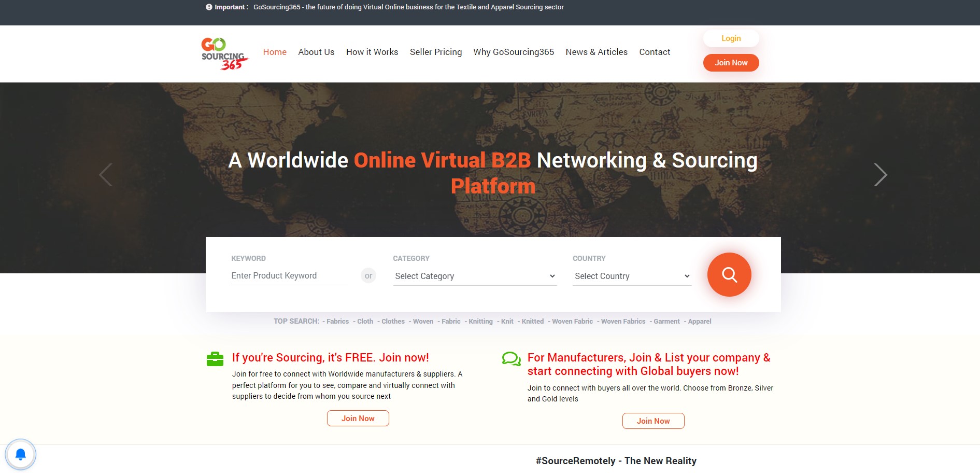Select top search term Woven
Screen dimensions: 980x473
(x=423, y=322)
